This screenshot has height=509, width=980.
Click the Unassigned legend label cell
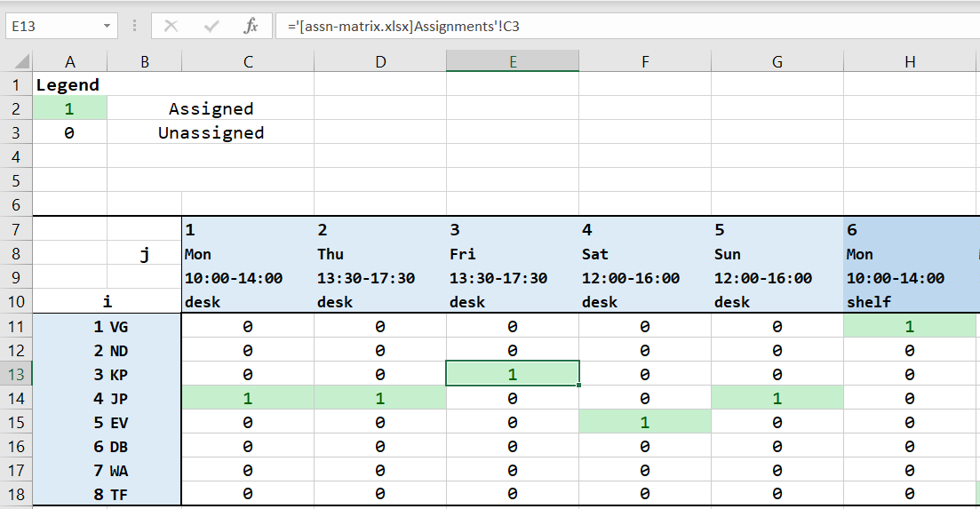coord(211,132)
